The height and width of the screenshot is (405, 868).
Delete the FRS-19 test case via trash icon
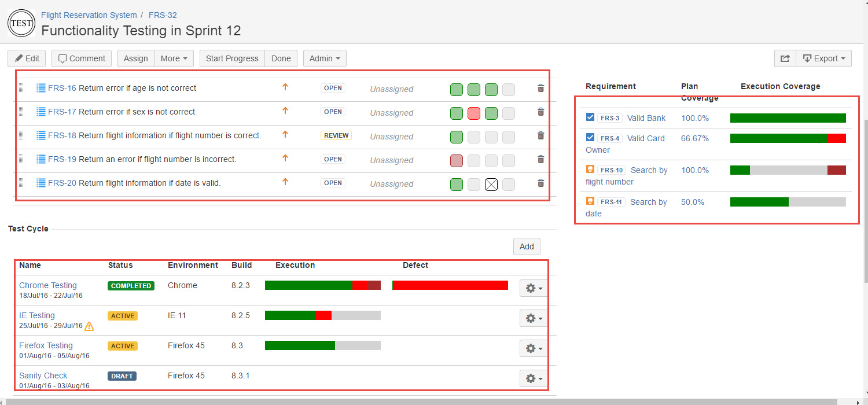540,160
